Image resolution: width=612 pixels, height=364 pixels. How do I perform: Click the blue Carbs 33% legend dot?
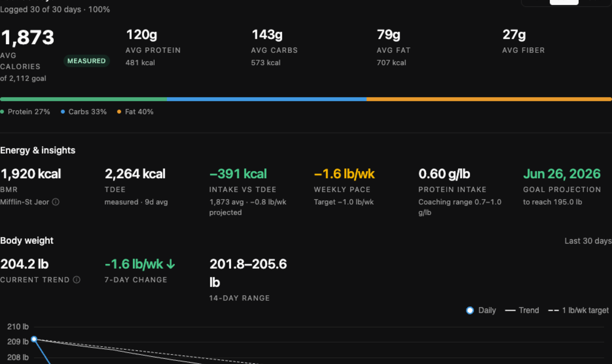pyautogui.click(x=63, y=112)
